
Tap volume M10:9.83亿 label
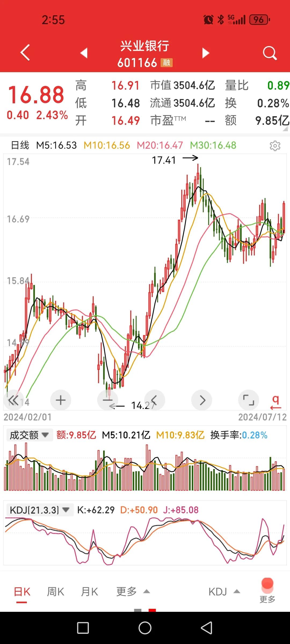180,435
